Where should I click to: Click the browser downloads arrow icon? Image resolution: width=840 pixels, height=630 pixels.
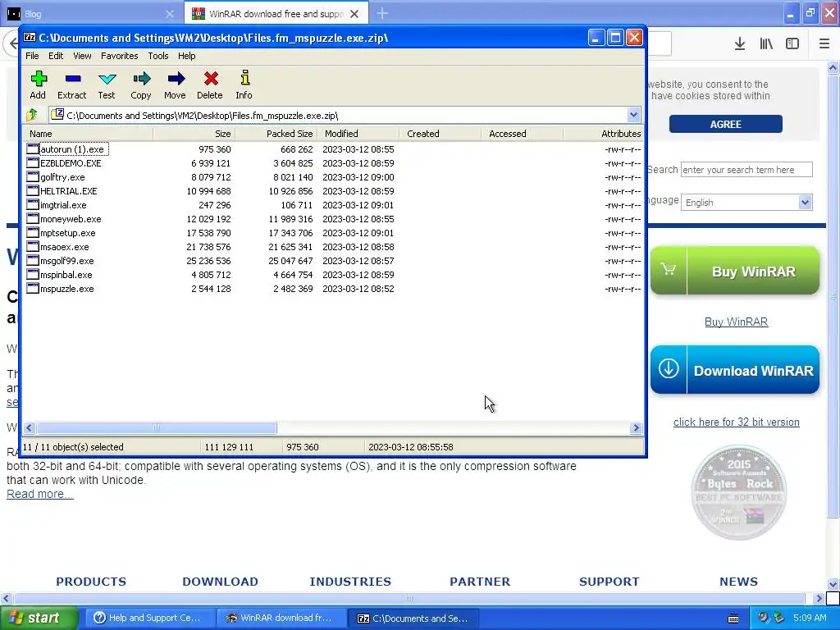coord(740,44)
